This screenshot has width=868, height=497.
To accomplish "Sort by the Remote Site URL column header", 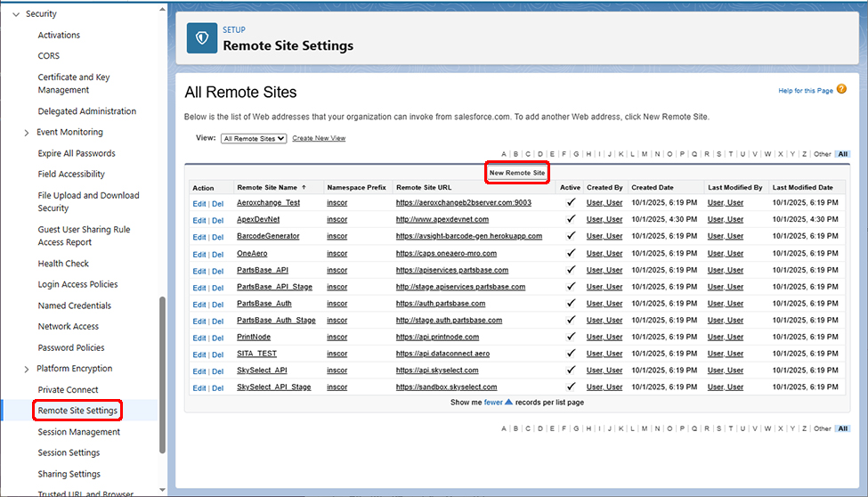I will coord(424,187).
